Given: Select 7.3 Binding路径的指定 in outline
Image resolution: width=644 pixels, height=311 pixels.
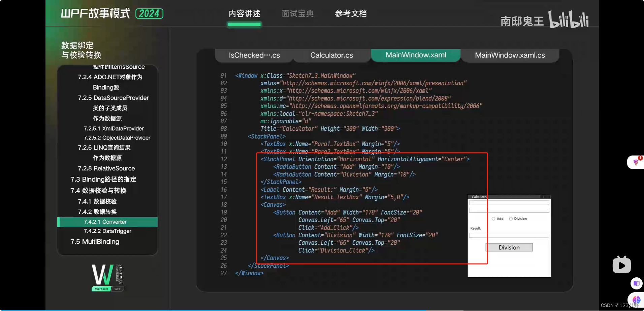Looking at the screenshot, I should pos(103,179).
